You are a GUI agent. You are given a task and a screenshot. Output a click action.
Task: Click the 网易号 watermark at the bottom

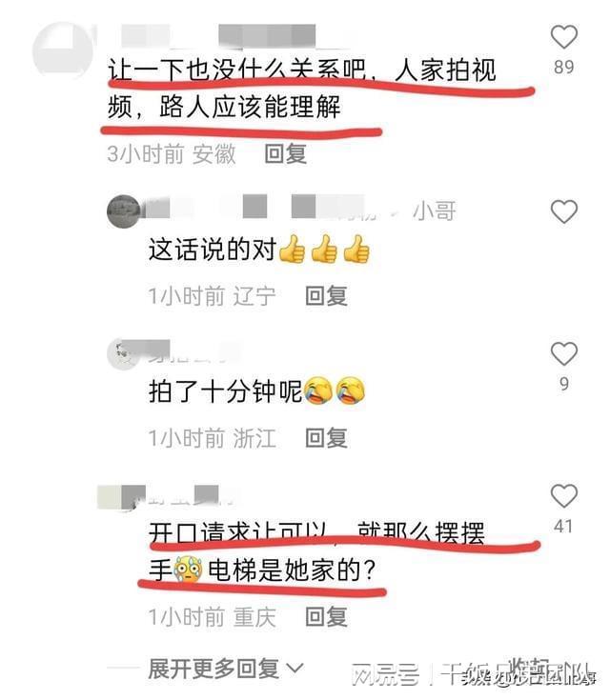pos(385,674)
